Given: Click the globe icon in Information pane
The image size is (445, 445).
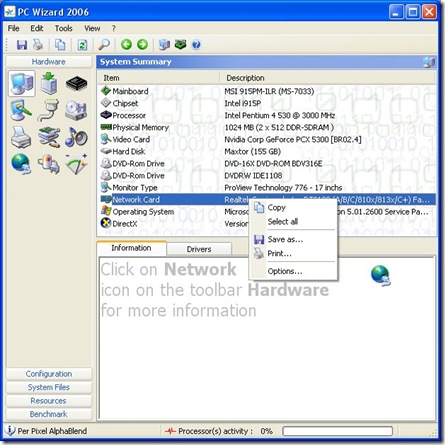Looking at the screenshot, I should pos(380,276).
